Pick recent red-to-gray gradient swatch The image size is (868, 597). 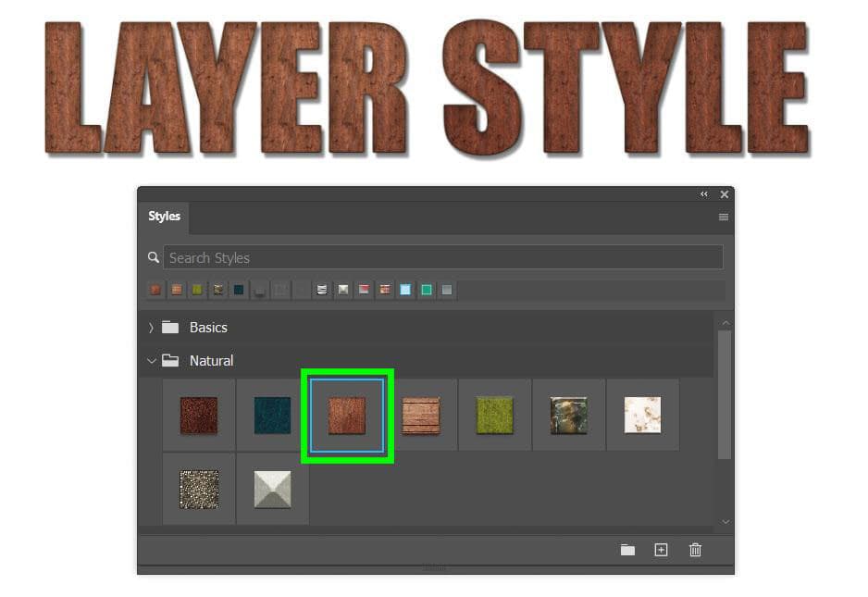(364, 290)
